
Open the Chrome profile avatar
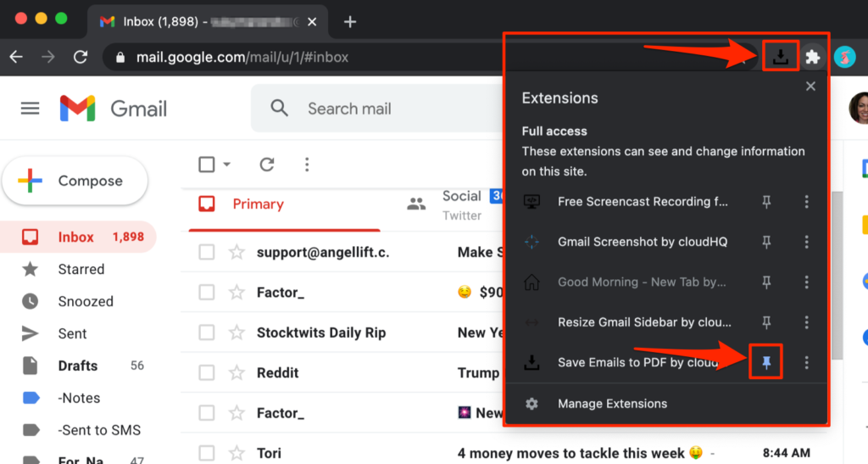point(845,57)
